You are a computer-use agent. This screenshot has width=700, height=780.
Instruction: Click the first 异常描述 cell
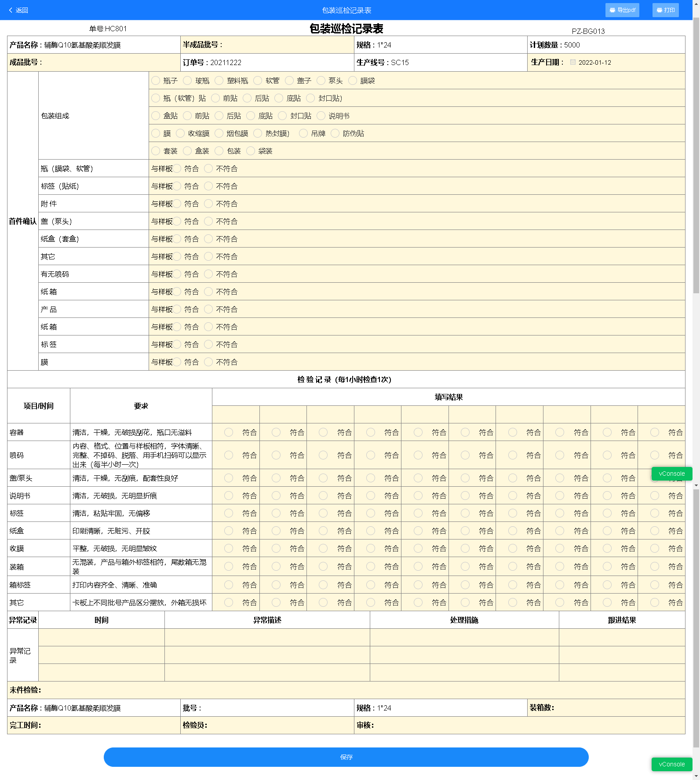(x=267, y=637)
